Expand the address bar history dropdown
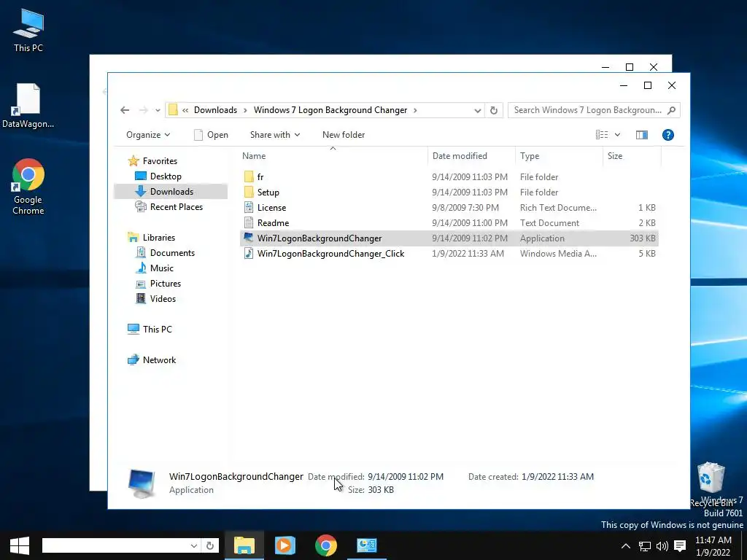Screen dimensions: 747x560 click(x=477, y=111)
